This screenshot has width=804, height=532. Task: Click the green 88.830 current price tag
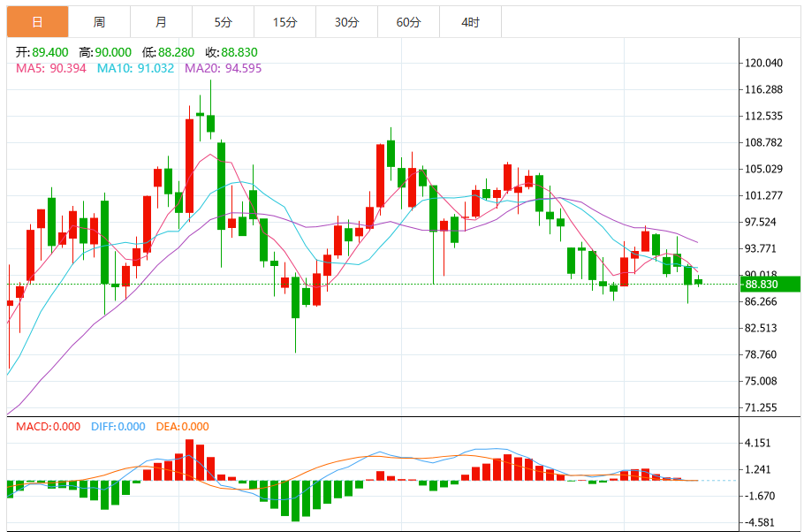pos(770,285)
